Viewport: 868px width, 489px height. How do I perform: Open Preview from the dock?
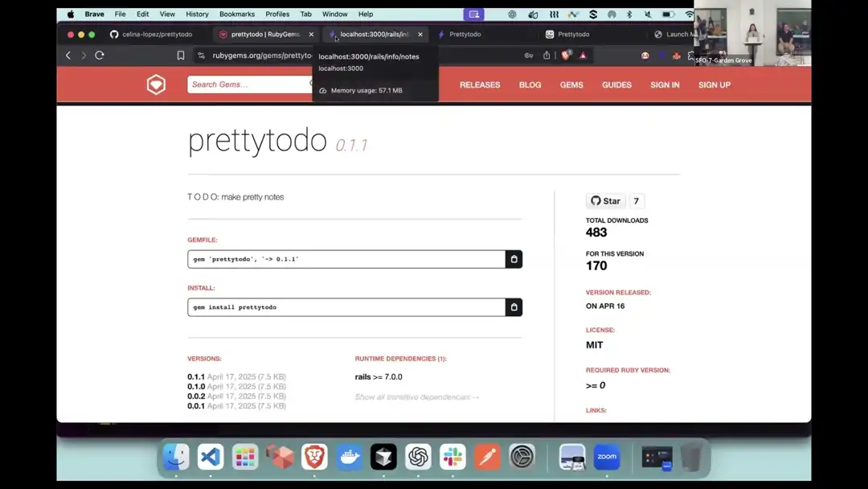[x=572, y=457]
